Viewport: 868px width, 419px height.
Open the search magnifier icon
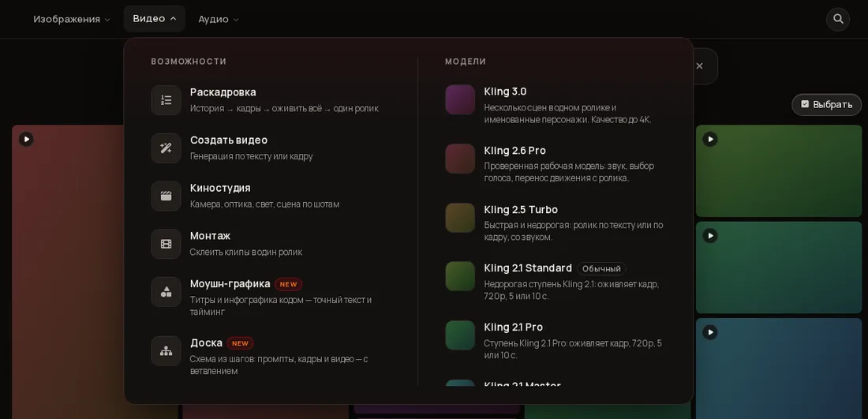click(x=837, y=19)
